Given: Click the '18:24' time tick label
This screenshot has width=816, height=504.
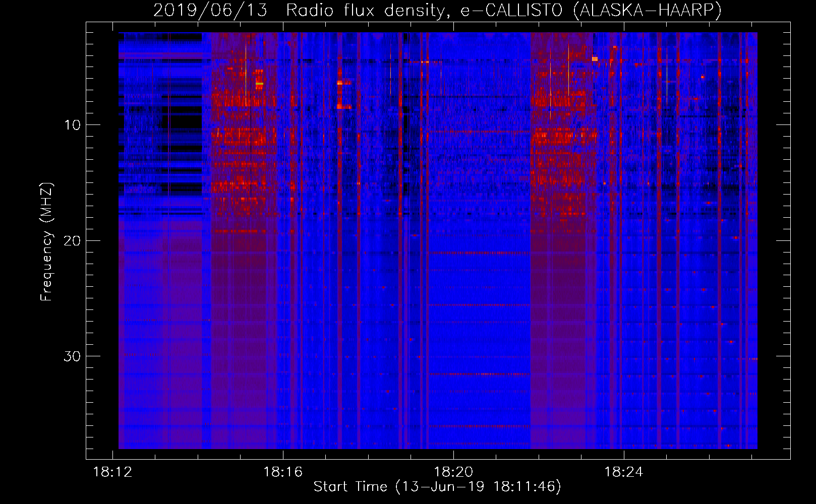Looking at the screenshot, I should (x=624, y=472).
